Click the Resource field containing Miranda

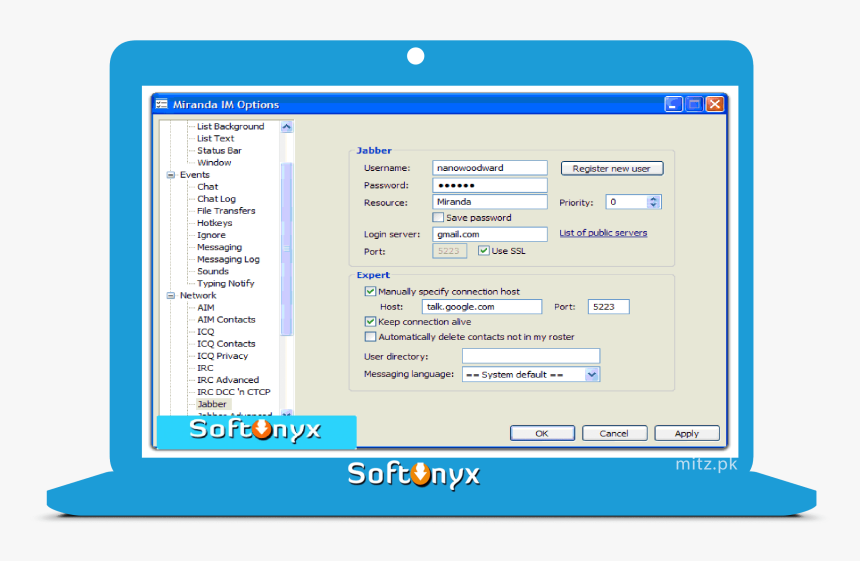tap(490, 202)
